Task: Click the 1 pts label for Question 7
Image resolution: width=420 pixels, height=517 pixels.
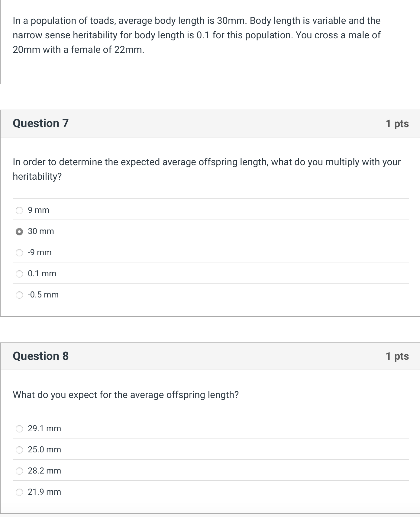Action: 397,124
